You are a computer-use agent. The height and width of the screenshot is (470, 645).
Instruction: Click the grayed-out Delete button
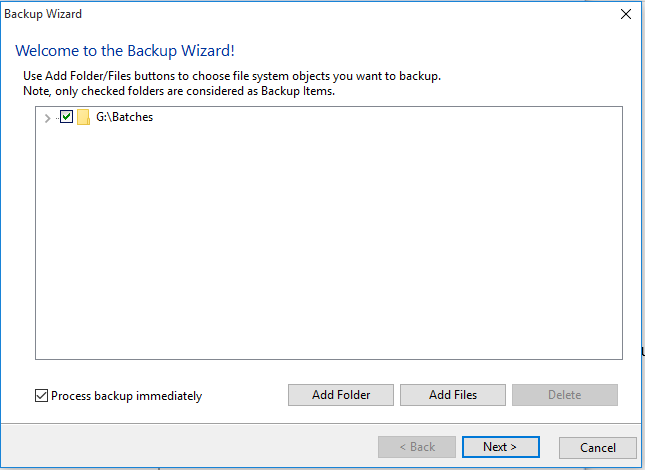564,395
